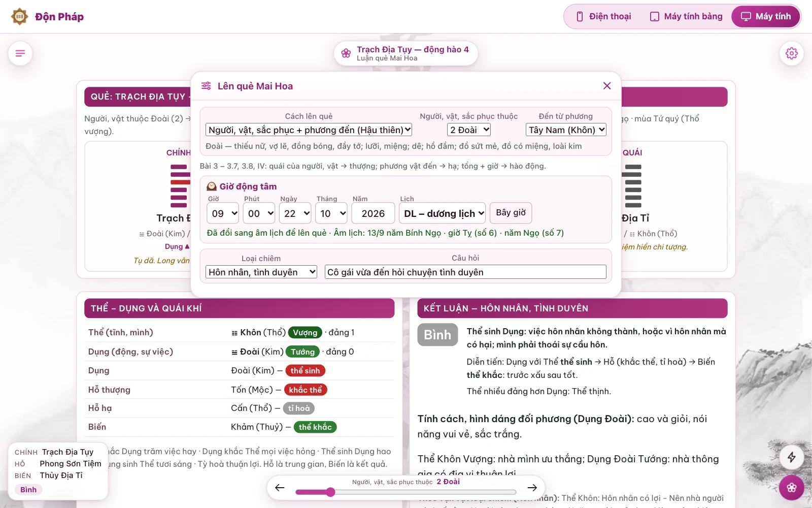
Task: Click the large Bình result badge
Action: (437, 335)
